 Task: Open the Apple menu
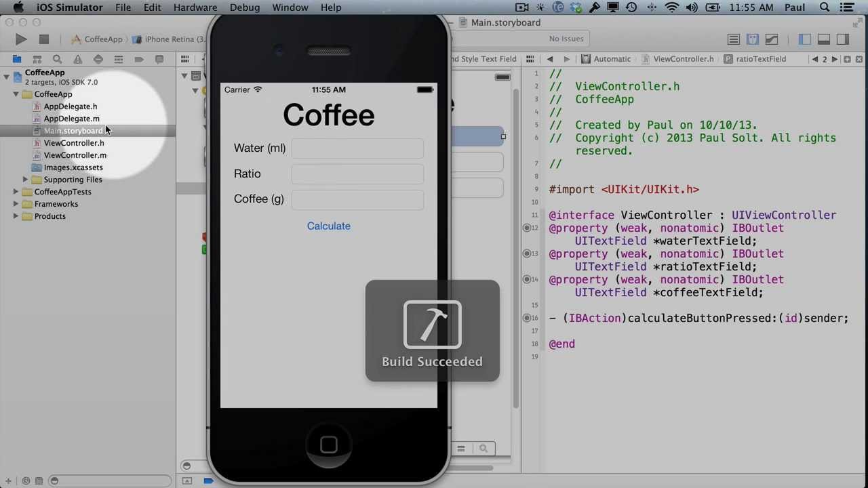coord(18,7)
